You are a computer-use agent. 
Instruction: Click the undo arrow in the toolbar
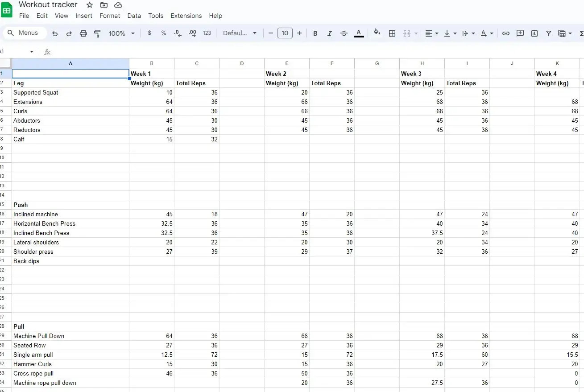coord(55,33)
